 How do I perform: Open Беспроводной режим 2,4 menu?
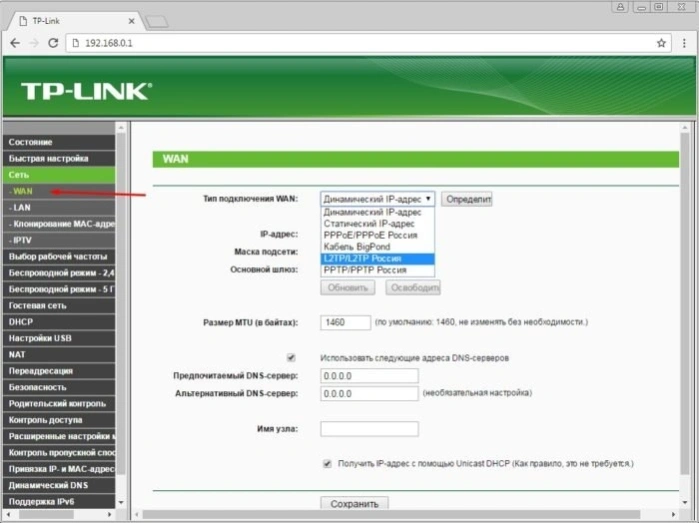pos(59,273)
